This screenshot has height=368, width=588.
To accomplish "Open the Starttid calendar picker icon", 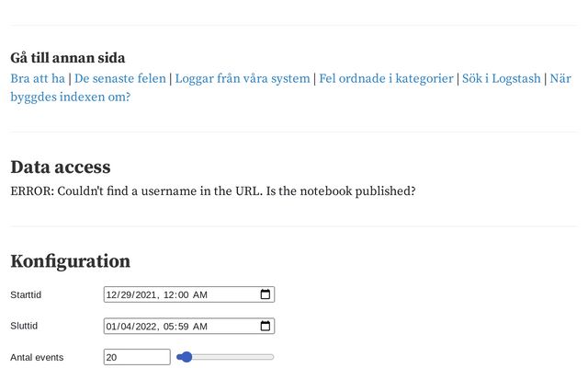I will pos(266,294).
